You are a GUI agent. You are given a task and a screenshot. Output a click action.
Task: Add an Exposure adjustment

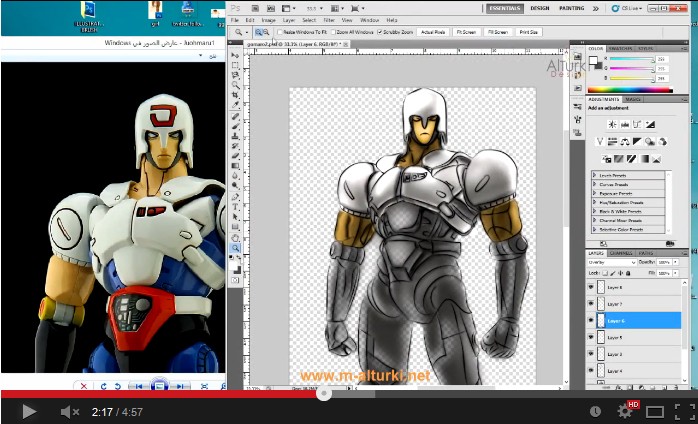coord(650,125)
